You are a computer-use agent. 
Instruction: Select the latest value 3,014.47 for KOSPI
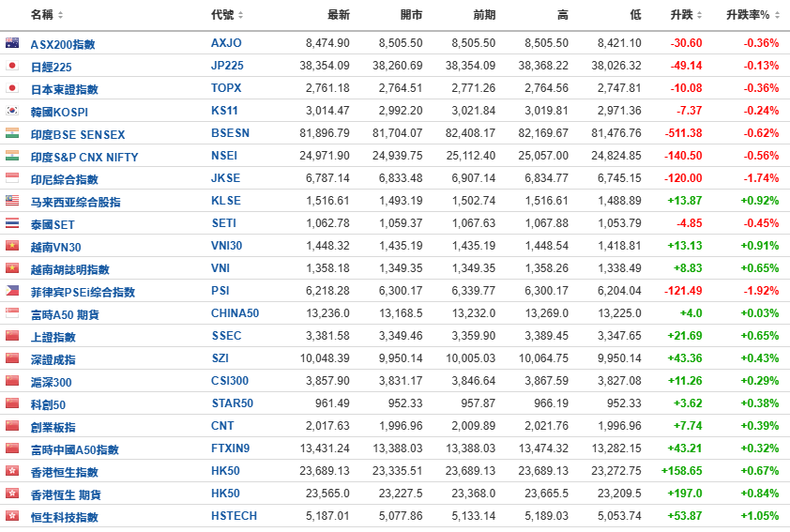click(327, 111)
